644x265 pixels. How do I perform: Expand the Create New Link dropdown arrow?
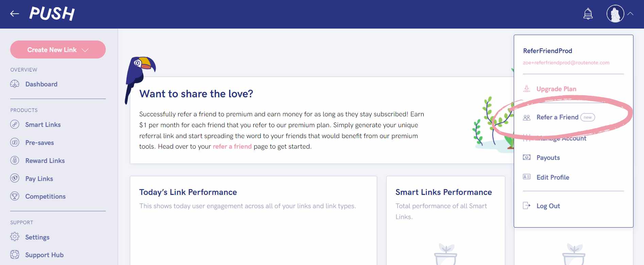pos(85,50)
